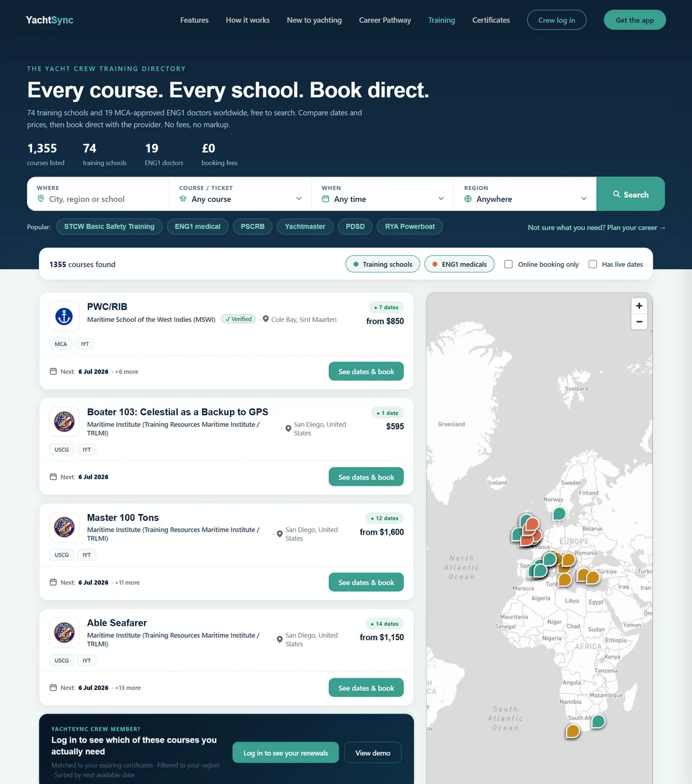This screenshot has width=692, height=784.
Task: Click the MSWI anchor school logo
Action: pyautogui.click(x=64, y=316)
